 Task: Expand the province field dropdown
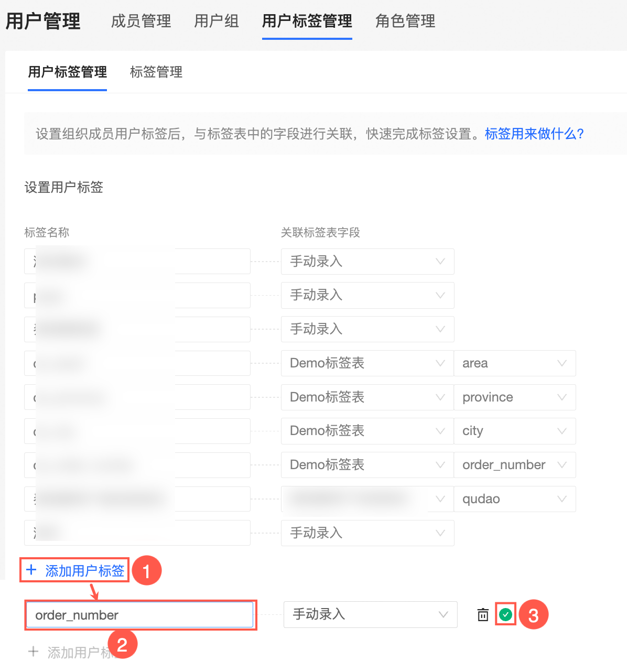click(x=515, y=397)
